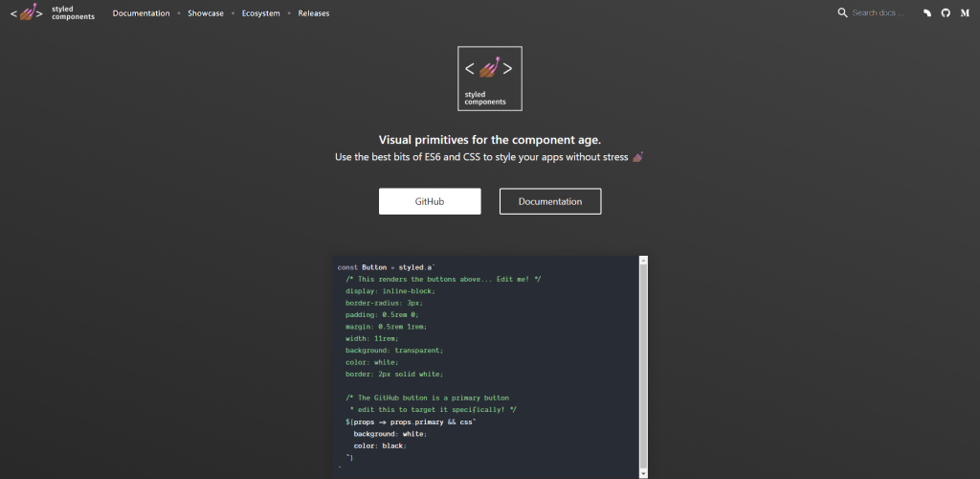Click the styled components logo in the navbar
Viewport: 980px width, 479px height.
pos(53,12)
